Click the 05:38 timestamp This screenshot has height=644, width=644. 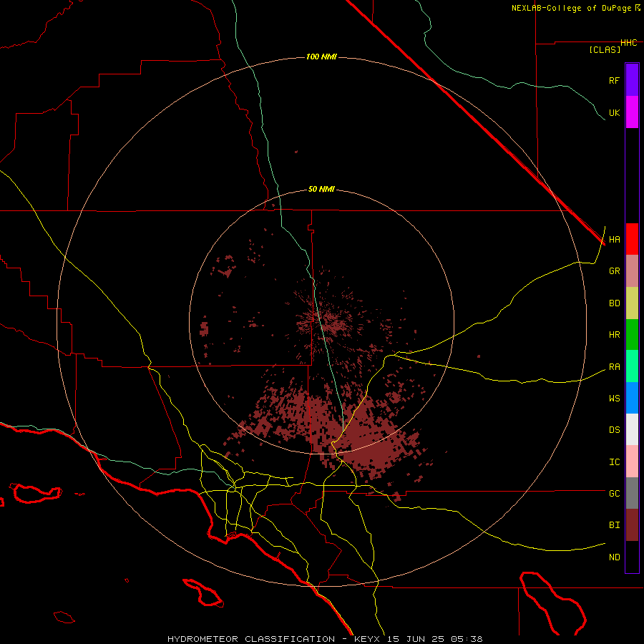(x=468, y=639)
